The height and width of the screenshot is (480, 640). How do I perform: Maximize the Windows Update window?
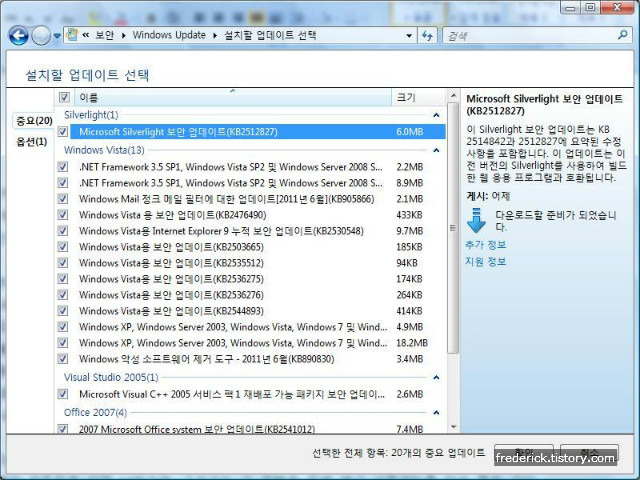coord(590,7)
